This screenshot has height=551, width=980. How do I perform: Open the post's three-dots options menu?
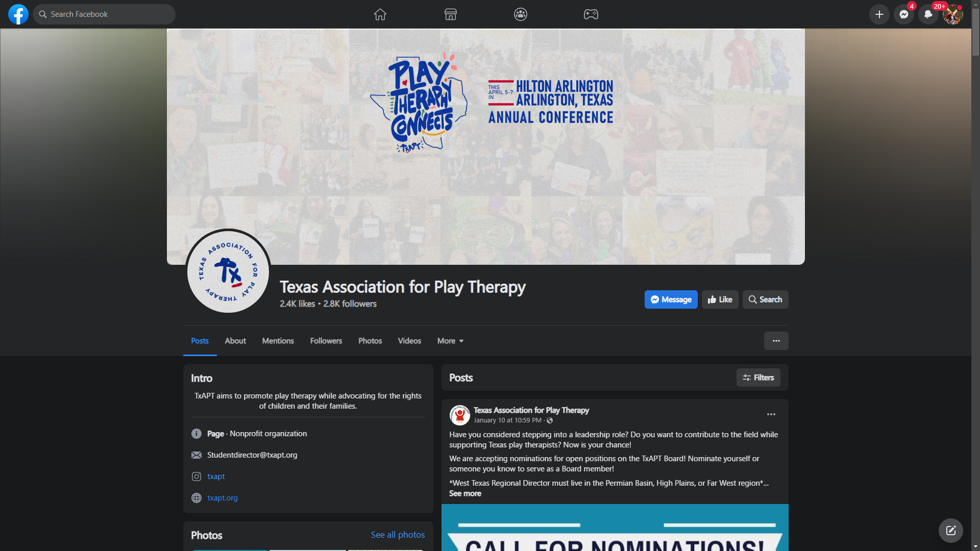[x=771, y=414]
